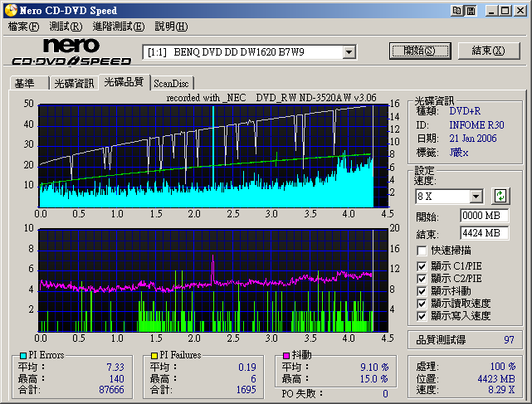Open the 8 X speed dropdown

click(476, 196)
